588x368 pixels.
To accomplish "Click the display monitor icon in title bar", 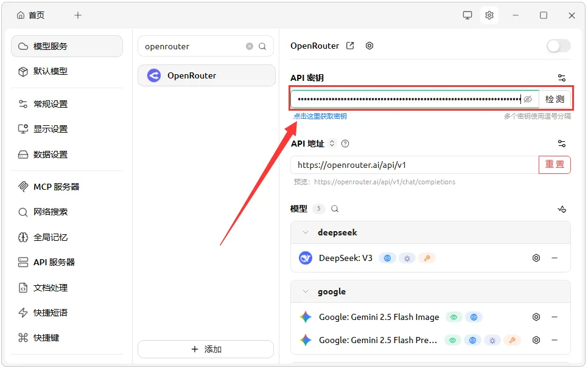I will pyautogui.click(x=467, y=15).
